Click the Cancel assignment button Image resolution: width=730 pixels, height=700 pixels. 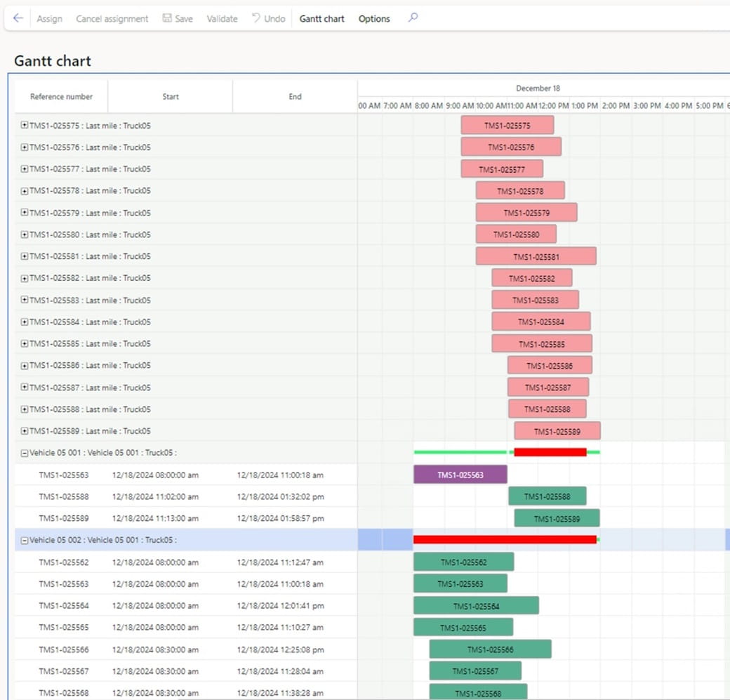point(112,19)
